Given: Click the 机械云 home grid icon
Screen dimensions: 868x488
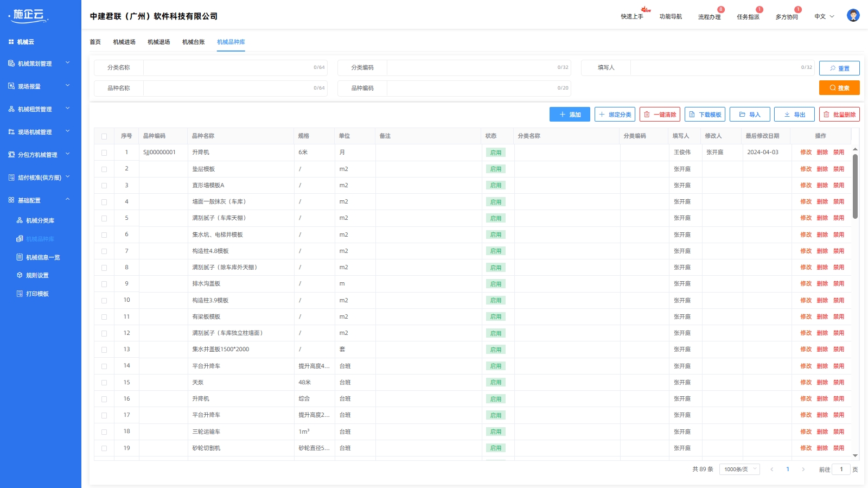Looking at the screenshot, I should pyautogui.click(x=11, y=42).
